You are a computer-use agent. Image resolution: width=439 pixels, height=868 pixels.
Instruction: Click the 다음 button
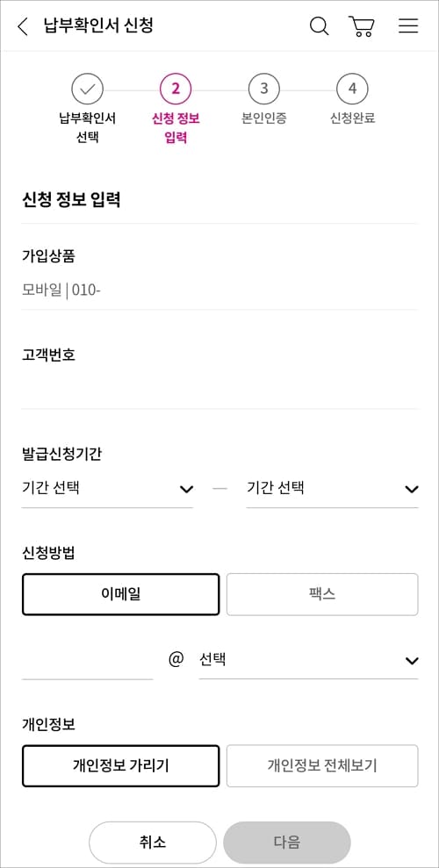pos(287,843)
